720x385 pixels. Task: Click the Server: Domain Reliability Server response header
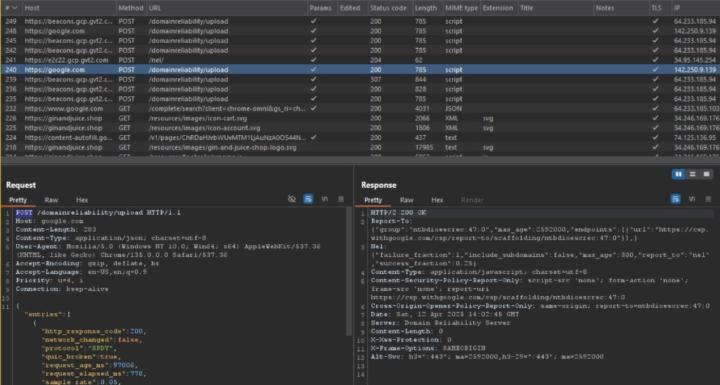(440, 323)
